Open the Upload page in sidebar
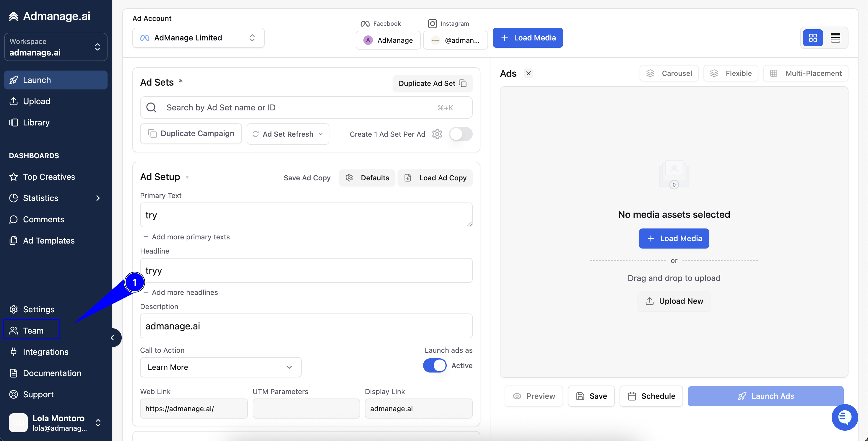Screen dimensions: 868x441 click(56, 101)
